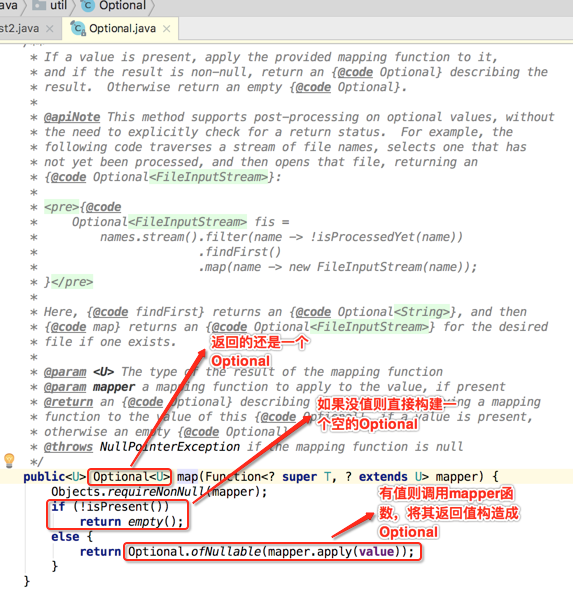The width and height of the screenshot is (573, 598).
Task: Click the 'isPresent()' call
Action: click(x=128, y=506)
